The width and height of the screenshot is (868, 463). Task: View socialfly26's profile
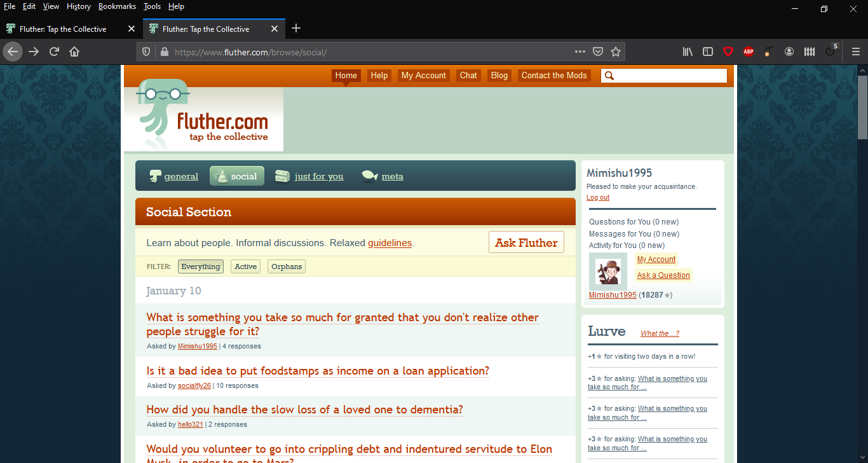point(194,385)
